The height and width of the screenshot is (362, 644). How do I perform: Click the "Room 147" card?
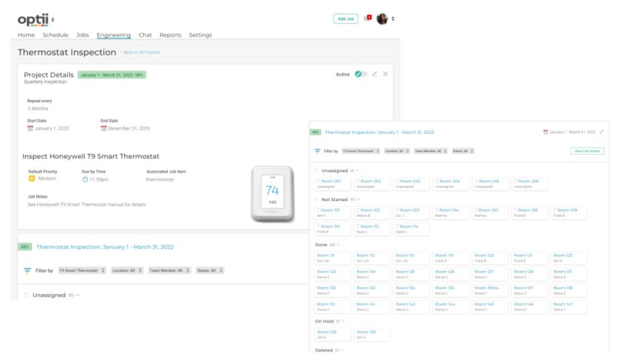point(570,307)
